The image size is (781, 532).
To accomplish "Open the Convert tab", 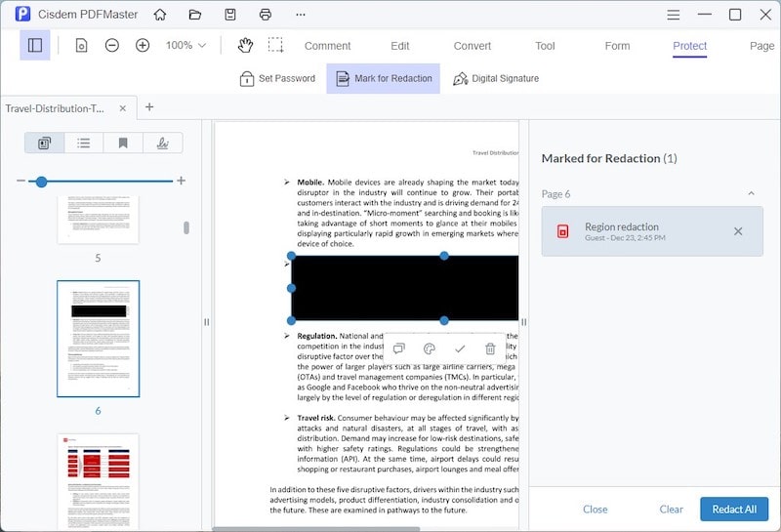I will [x=473, y=46].
